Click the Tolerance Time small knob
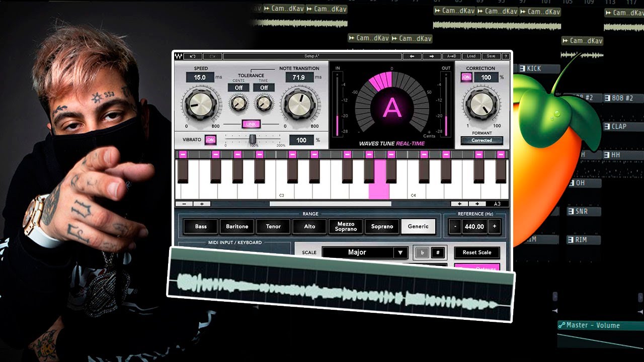The height and width of the screenshot is (362, 644). (x=264, y=103)
